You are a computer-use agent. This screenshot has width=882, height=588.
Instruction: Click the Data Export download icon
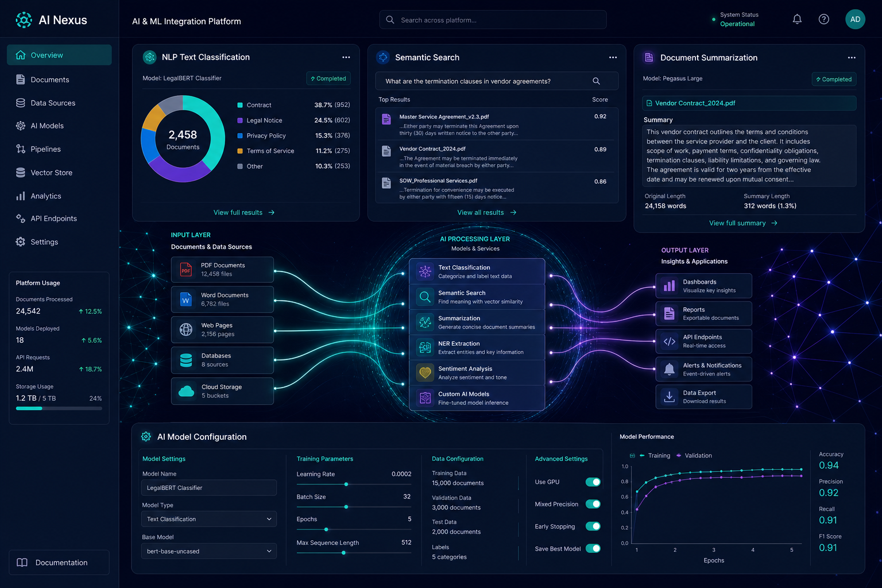click(670, 397)
